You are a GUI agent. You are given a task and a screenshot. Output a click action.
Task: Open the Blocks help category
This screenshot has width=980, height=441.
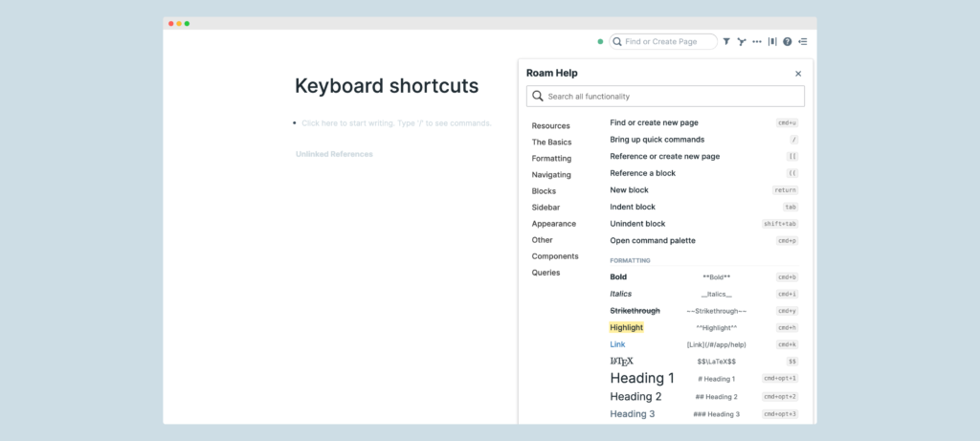click(x=544, y=191)
